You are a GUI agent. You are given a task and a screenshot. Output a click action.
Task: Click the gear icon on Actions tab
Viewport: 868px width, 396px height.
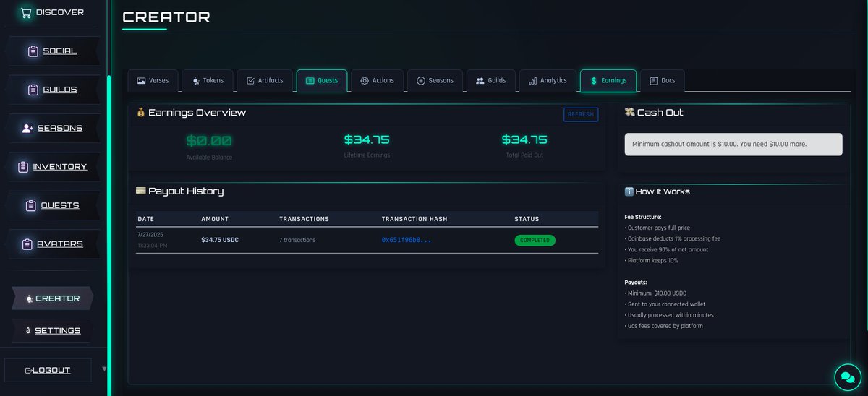[365, 81]
